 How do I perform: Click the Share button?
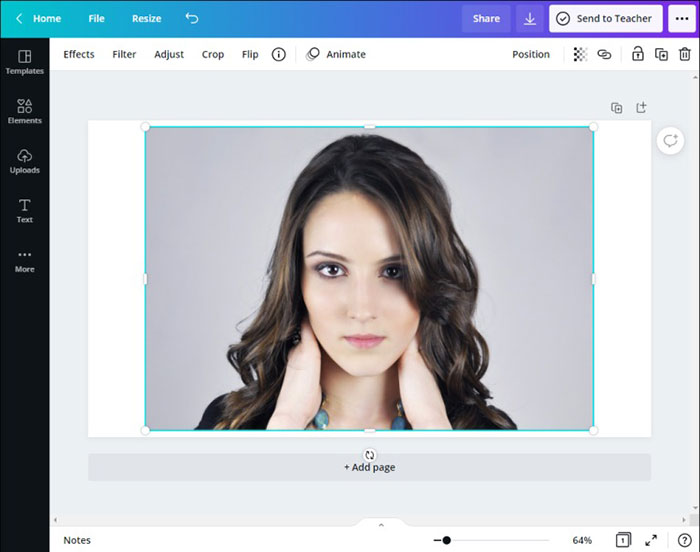pyautogui.click(x=486, y=18)
